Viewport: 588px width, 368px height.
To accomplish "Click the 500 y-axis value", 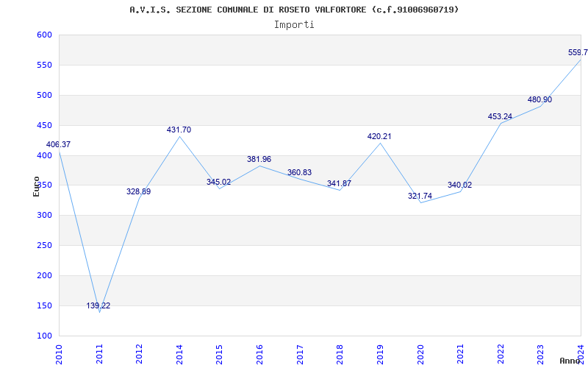I will point(44,95).
